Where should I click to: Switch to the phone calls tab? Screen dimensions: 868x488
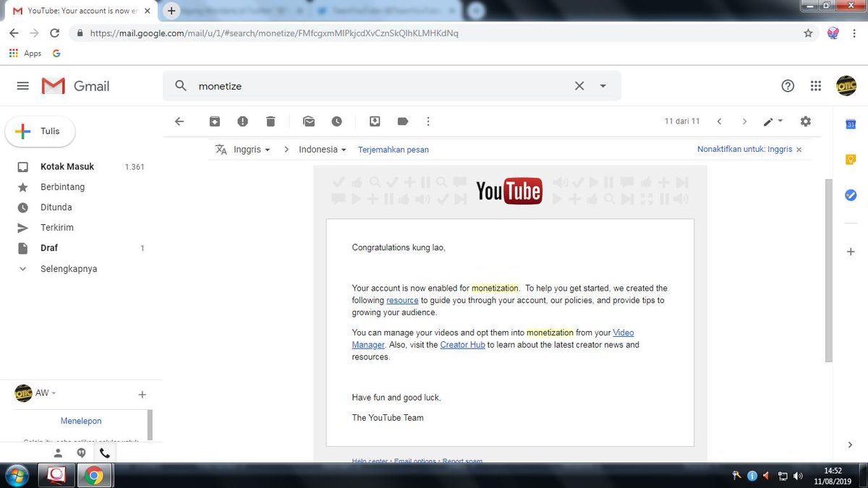tap(105, 453)
